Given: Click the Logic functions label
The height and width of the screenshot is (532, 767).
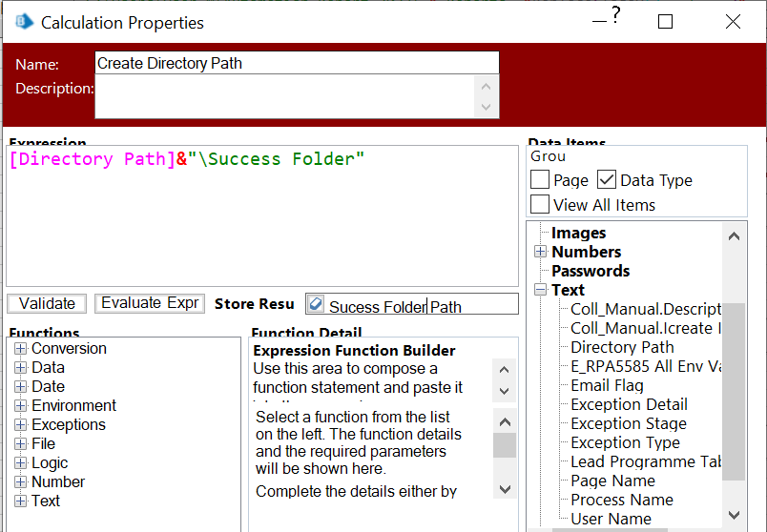Looking at the screenshot, I should [50, 463].
